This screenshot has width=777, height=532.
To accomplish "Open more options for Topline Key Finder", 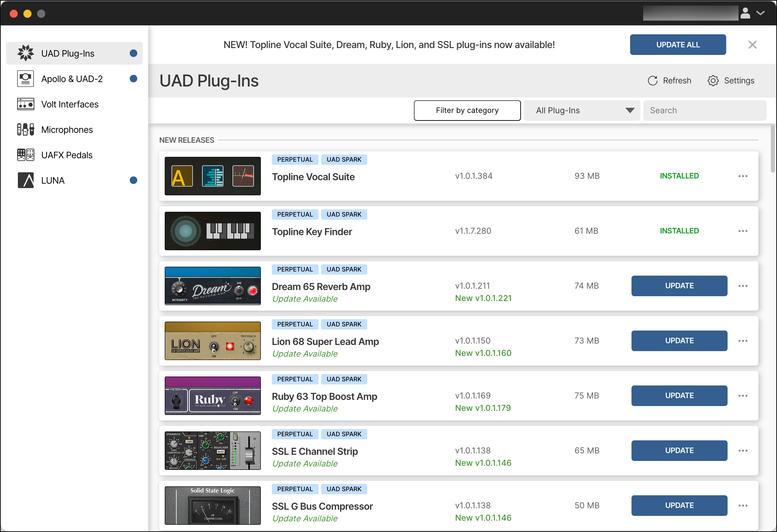I will (x=743, y=231).
